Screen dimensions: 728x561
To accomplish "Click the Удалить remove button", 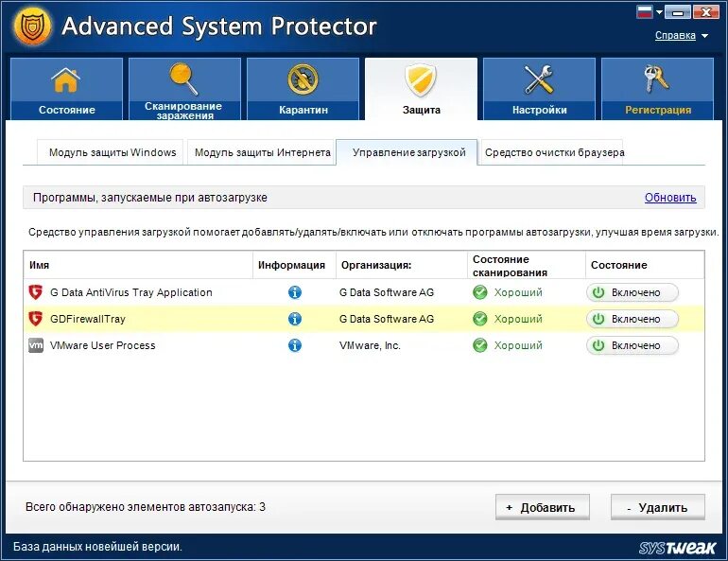I will pos(658,507).
